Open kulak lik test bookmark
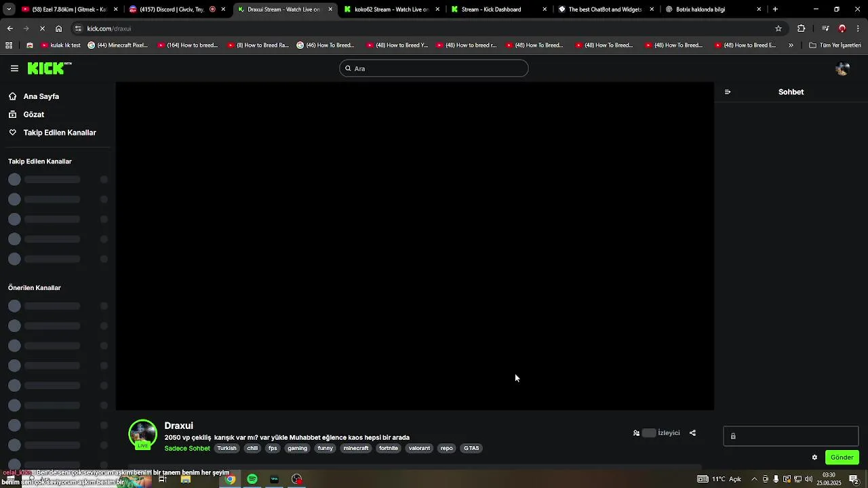The image size is (868, 488). click(x=61, y=45)
